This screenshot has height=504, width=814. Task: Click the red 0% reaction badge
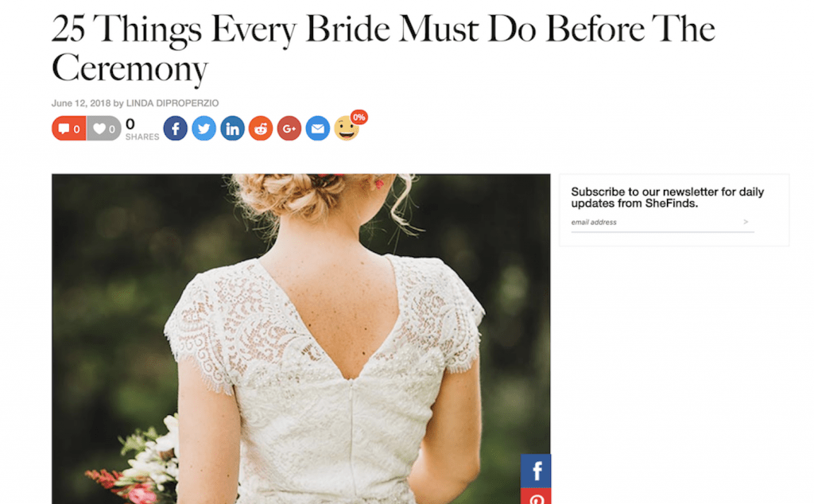tap(359, 118)
